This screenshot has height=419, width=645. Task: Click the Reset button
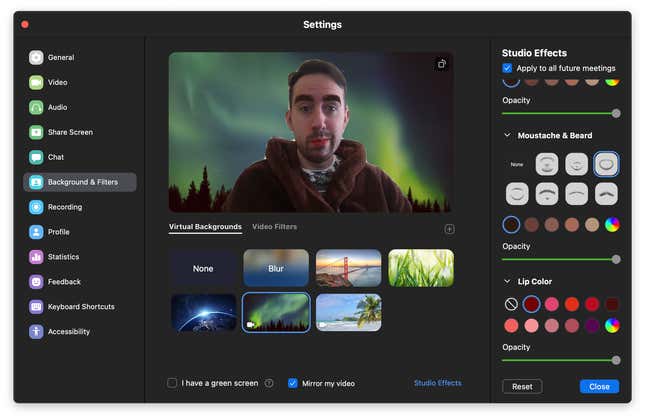point(522,387)
